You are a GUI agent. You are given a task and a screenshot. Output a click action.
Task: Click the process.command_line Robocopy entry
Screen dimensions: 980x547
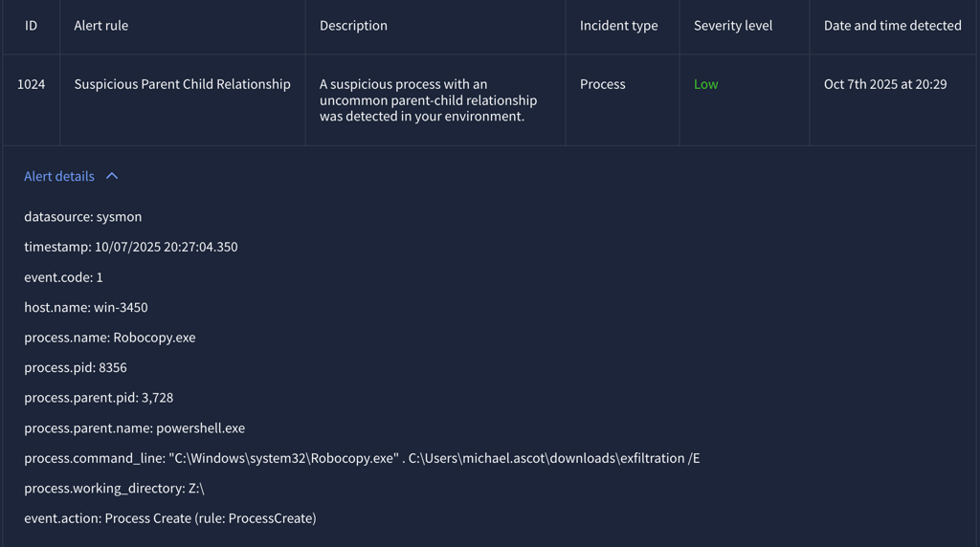click(x=361, y=458)
